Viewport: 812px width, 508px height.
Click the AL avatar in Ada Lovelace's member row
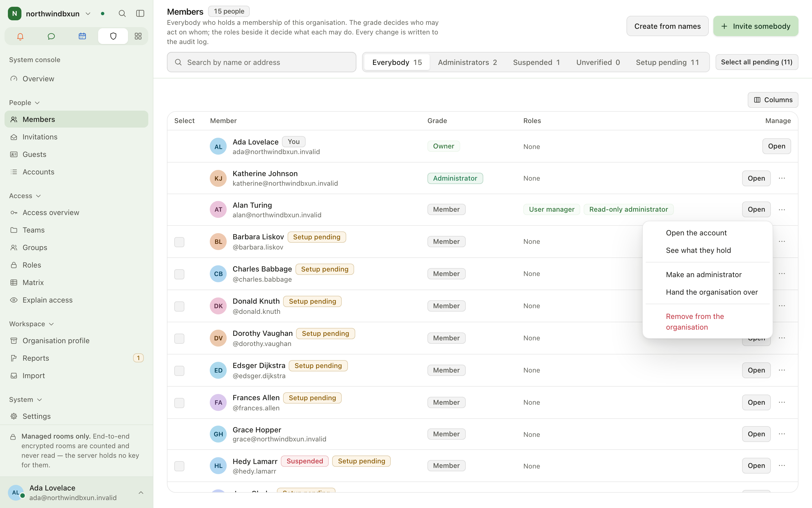coord(218,146)
